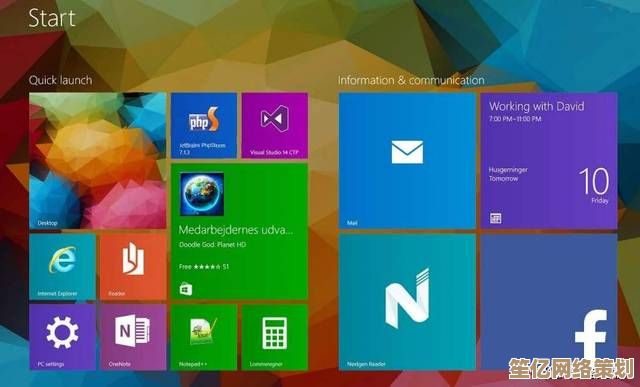
Task: Click the Free five-star rating text
Action: point(204,267)
